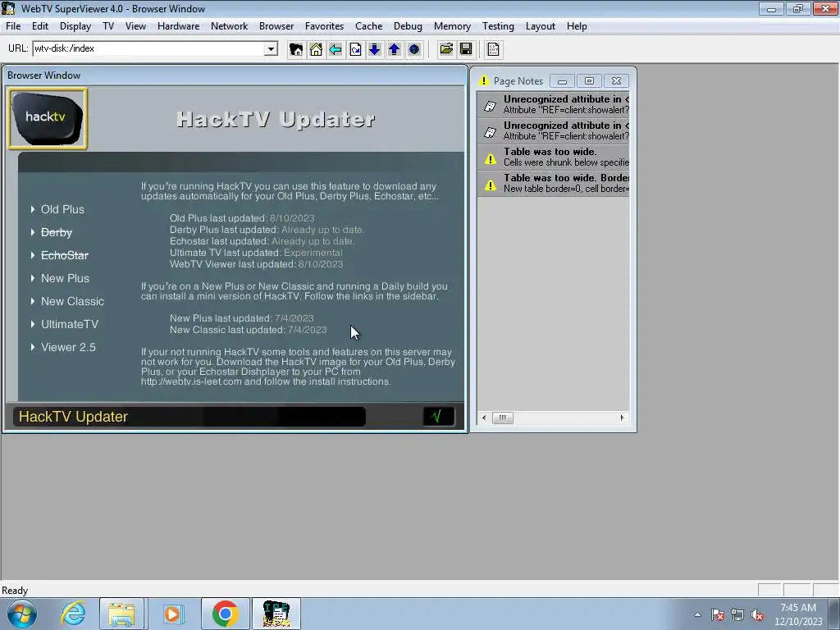
Task: Click the taskbar clock showing 7:45 AM
Action: 798,614
